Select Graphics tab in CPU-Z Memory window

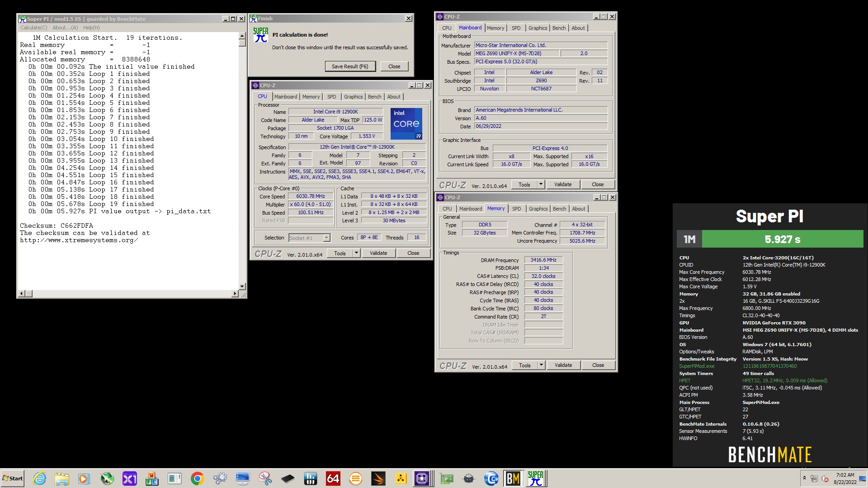click(538, 209)
